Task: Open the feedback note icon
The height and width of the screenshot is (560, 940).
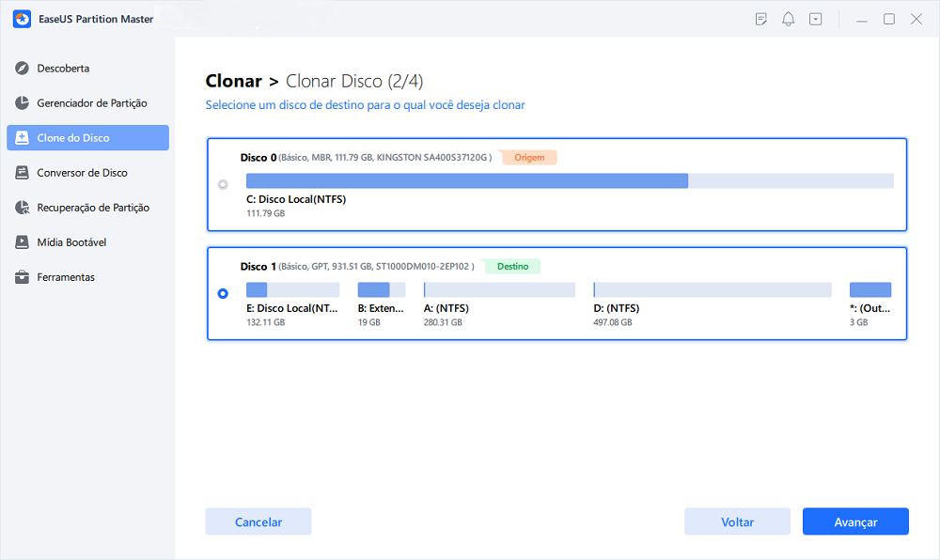Action: [x=761, y=19]
